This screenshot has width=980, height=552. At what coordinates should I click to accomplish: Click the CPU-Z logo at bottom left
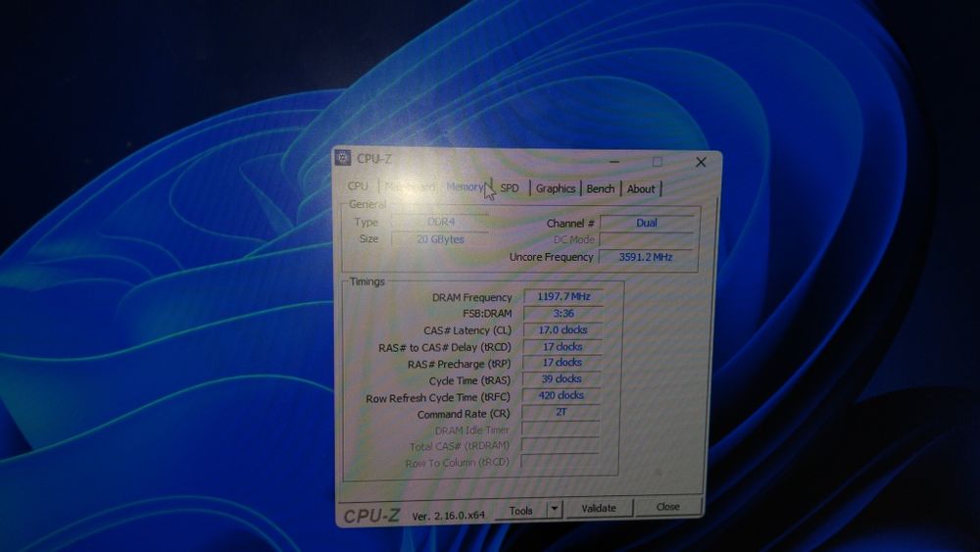point(371,515)
